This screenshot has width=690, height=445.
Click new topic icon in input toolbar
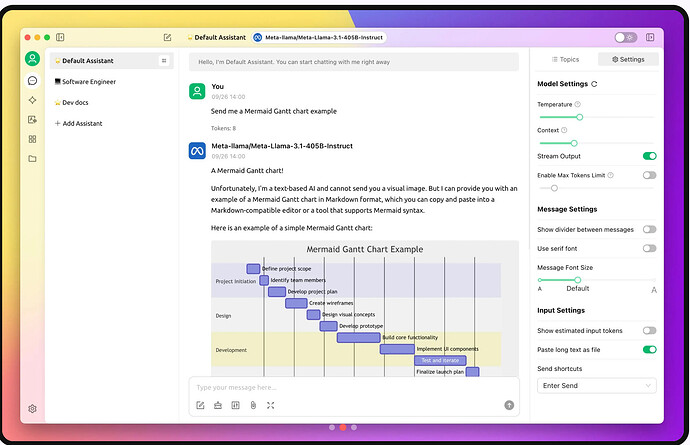[x=200, y=405]
